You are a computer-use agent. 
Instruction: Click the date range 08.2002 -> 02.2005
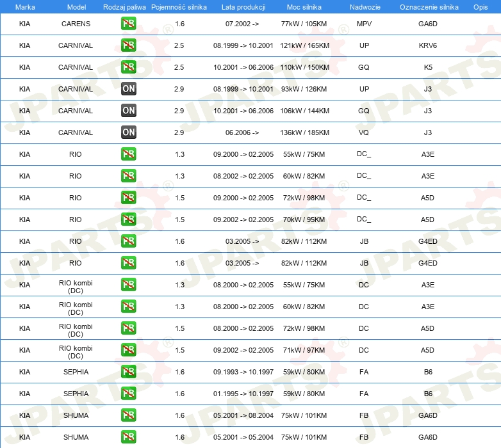pos(243,176)
